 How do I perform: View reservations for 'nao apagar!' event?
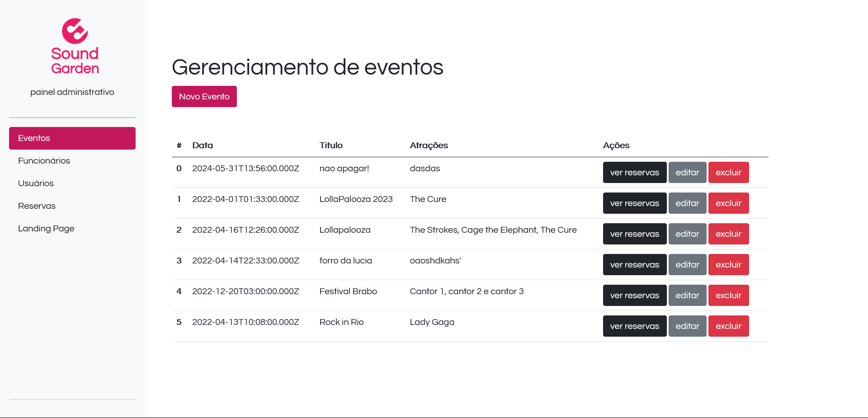pos(635,172)
